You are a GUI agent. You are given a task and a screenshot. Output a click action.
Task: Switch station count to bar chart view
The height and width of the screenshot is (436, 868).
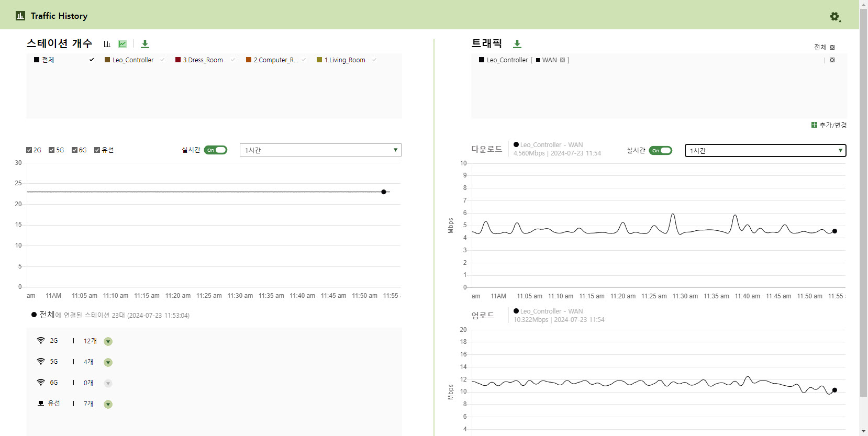(107, 44)
